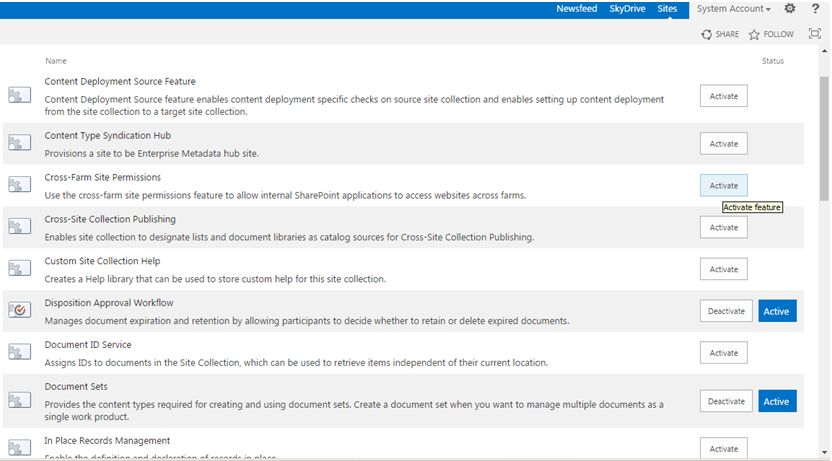Open the Newsfeed tab

[x=578, y=9]
